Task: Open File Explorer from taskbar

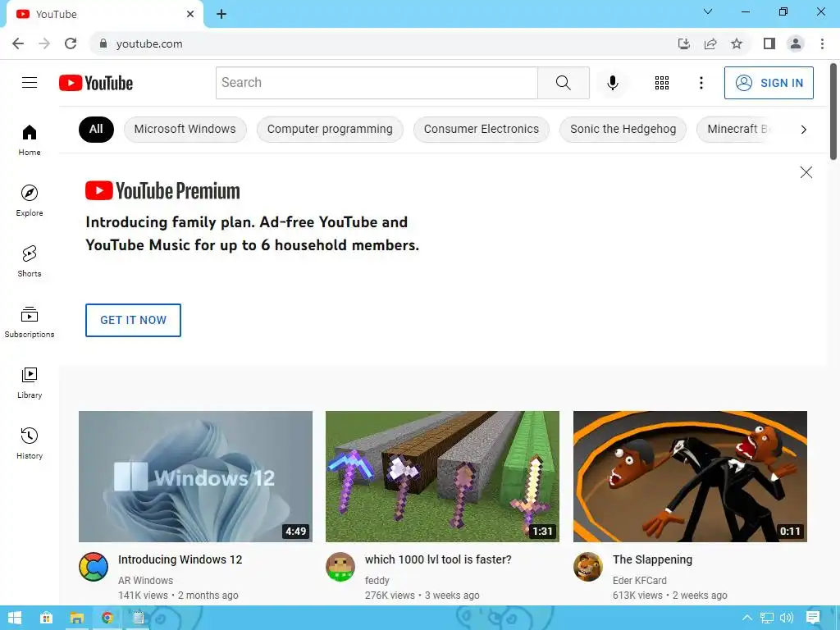Action: (x=76, y=618)
